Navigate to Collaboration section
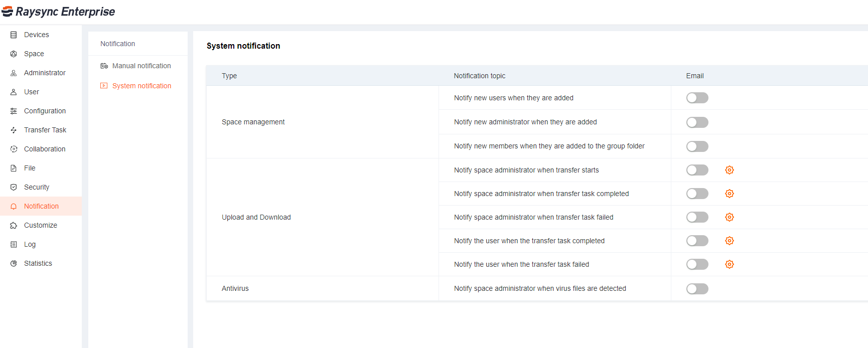Image resolution: width=868 pixels, height=348 pixels. (45, 149)
